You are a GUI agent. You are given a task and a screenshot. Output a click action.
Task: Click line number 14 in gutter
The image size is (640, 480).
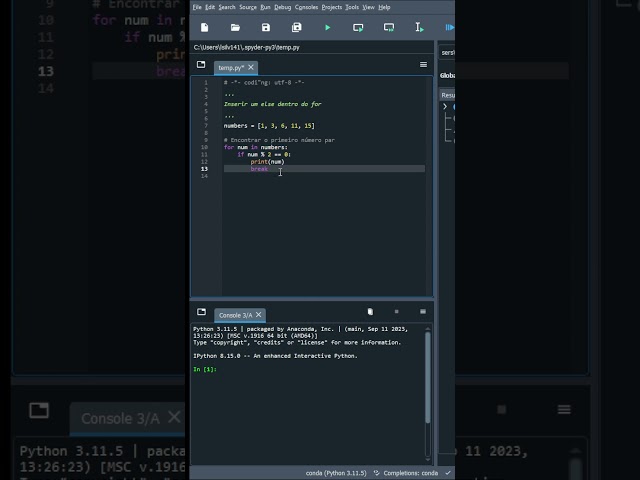pyautogui.click(x=204, y=176)
